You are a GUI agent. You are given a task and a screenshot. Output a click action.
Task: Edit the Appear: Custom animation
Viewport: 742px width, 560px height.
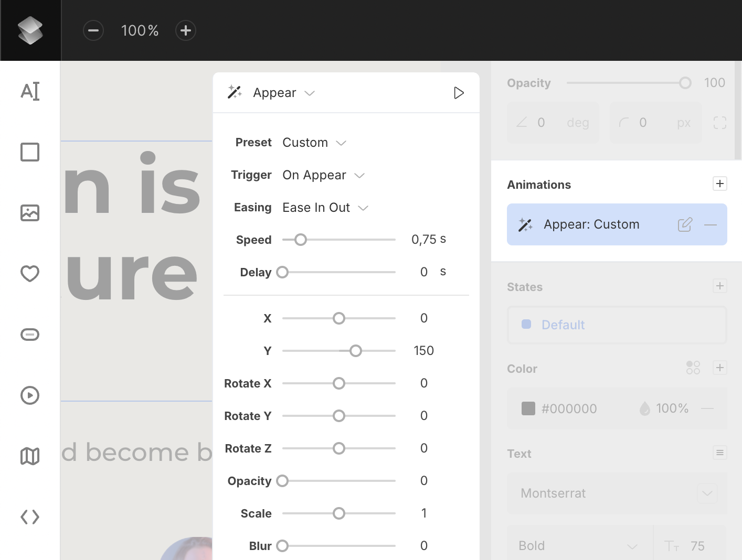coord(685,224)
